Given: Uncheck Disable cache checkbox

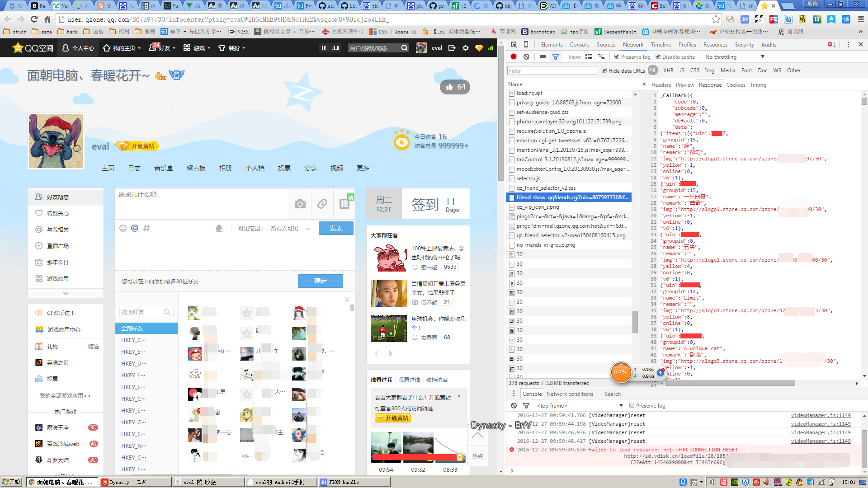Looking at the screenshot, I should tap(658, 57).
